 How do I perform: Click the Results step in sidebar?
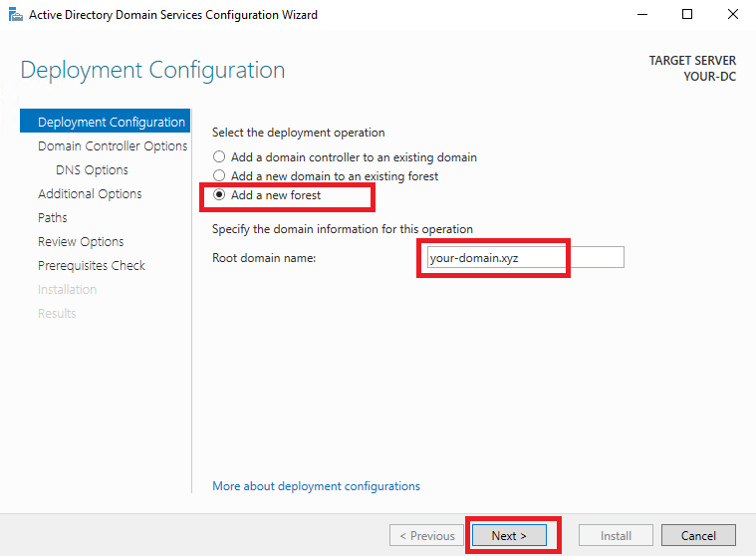pyautogui.click(x=57, y=314)
